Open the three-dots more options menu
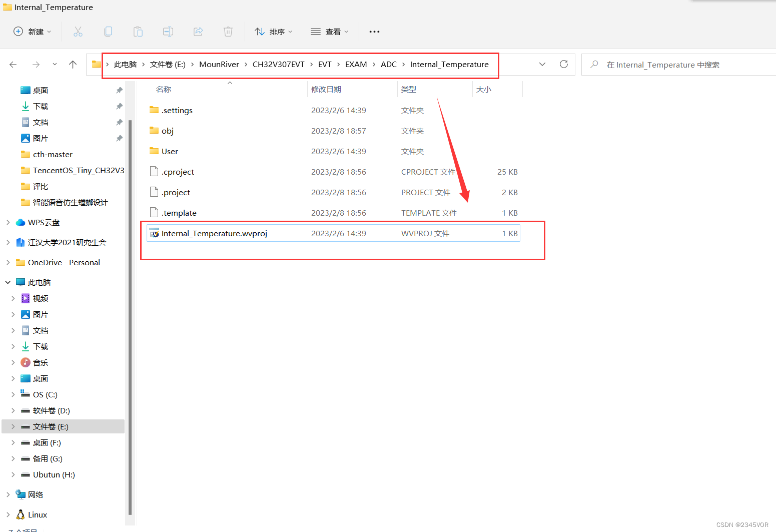The height and width of the screenshot is (532, 776). [x=374, y=32]
